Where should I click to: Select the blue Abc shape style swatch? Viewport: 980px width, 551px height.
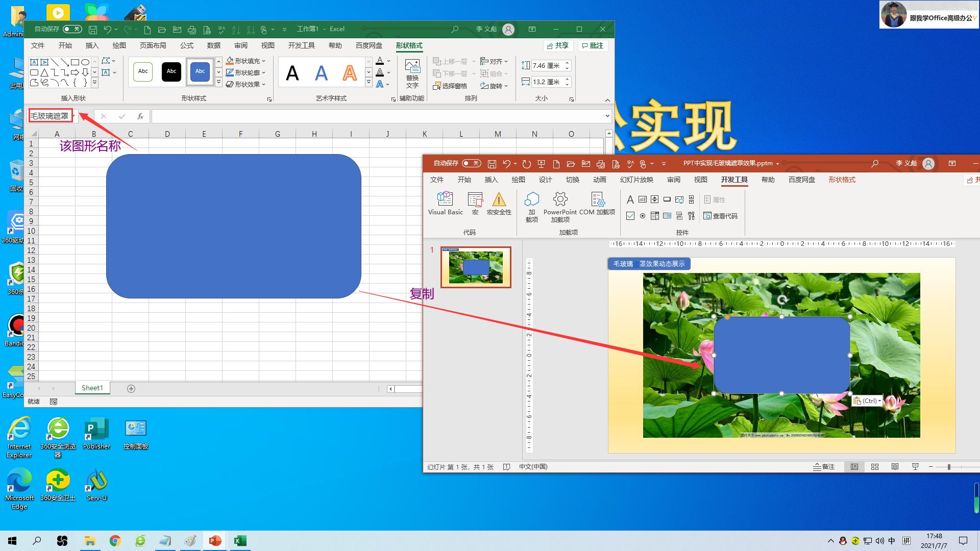(200, 71)
